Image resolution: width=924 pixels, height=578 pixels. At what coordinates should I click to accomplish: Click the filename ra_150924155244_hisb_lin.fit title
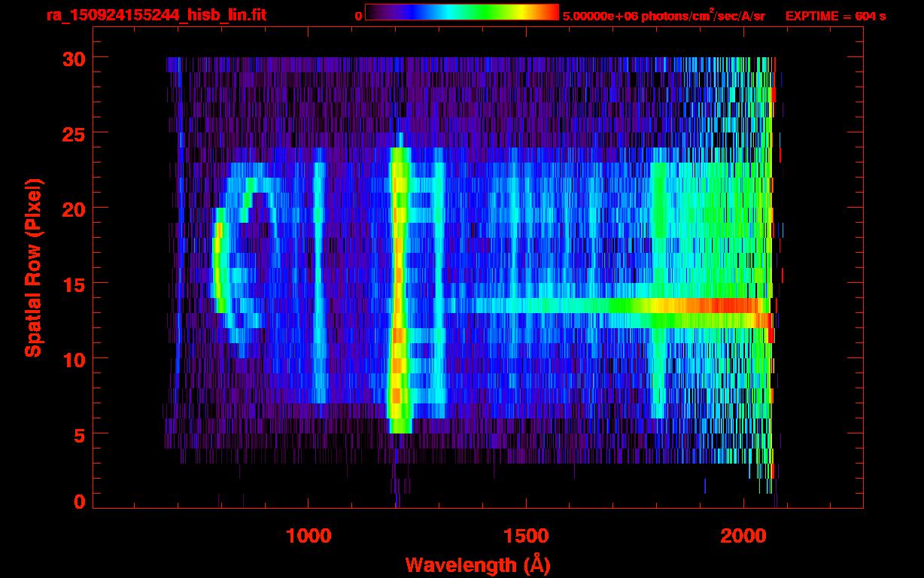point(156,15)
